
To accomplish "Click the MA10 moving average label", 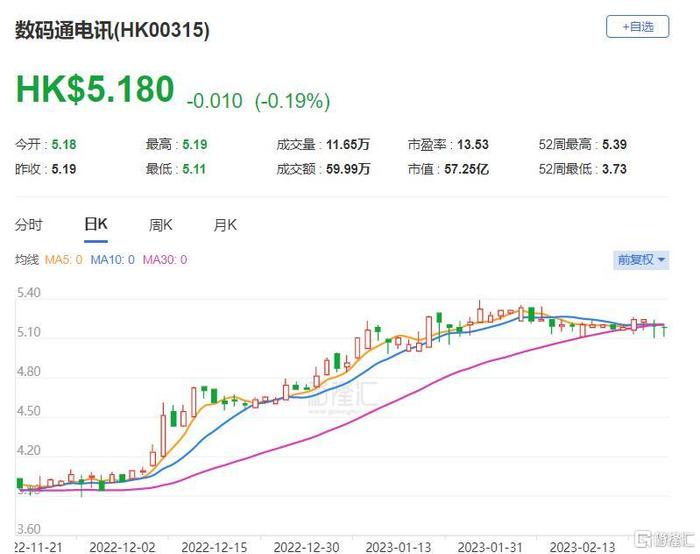I will 112,260.
